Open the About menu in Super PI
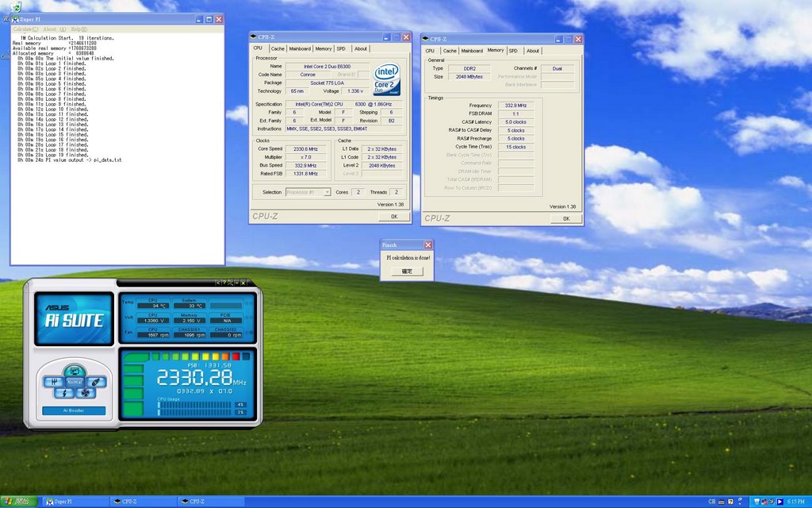812x508 pixels. 55,29
